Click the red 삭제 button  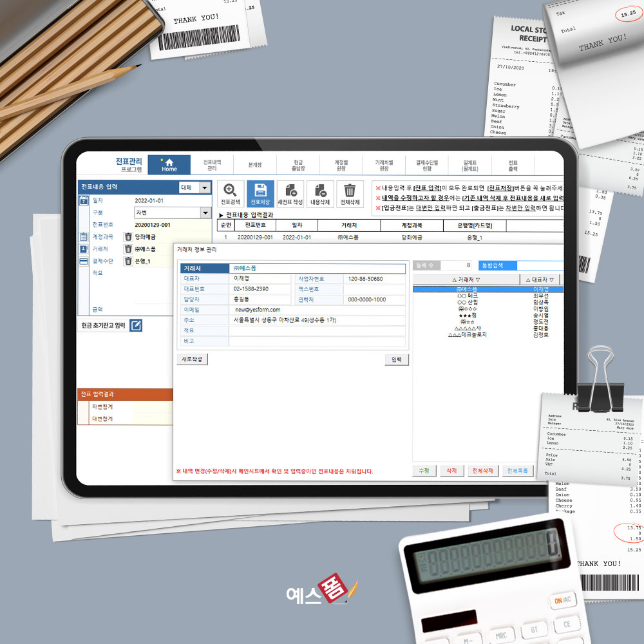pos(452,471)
